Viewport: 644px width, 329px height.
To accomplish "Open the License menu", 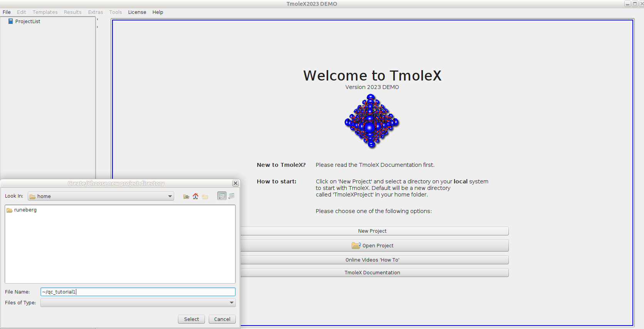I will click(137, 12).
